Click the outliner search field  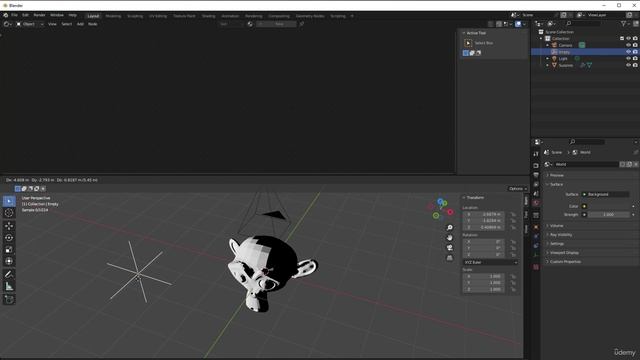583,24
